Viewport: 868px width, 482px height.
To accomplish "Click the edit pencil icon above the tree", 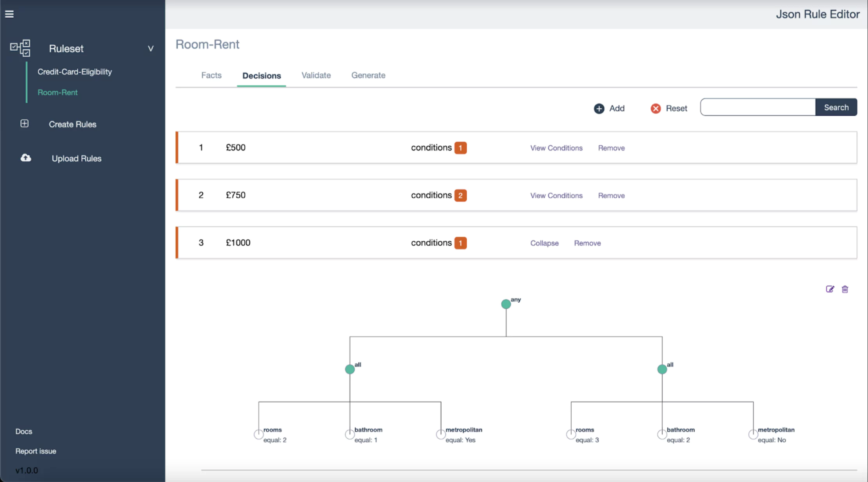I will click(x=830, y=289).
